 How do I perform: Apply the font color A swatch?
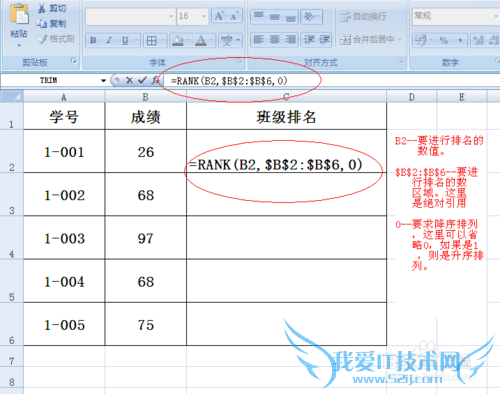point(201,40)
